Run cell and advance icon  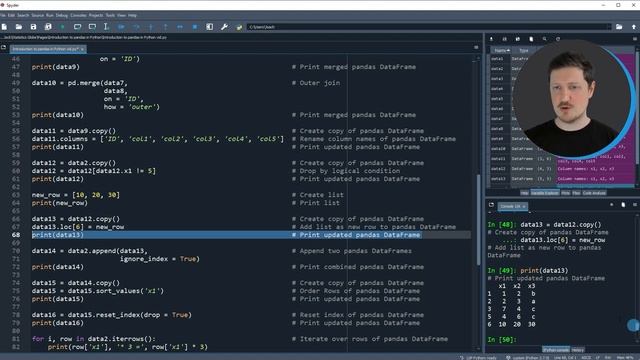[x=92, y=27]
